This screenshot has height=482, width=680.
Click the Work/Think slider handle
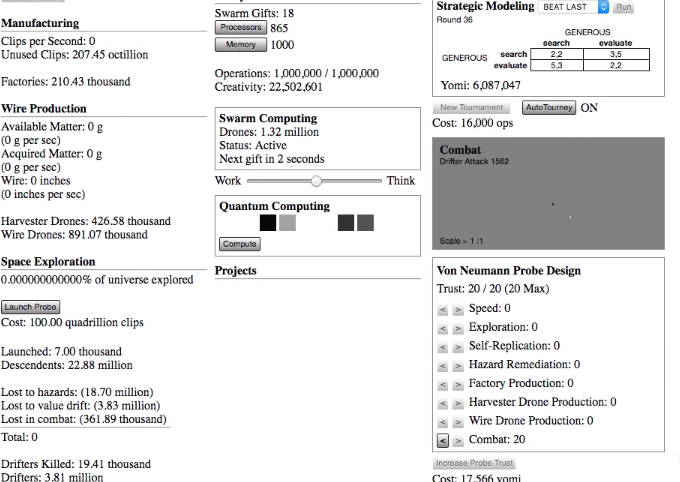point(316,181)
